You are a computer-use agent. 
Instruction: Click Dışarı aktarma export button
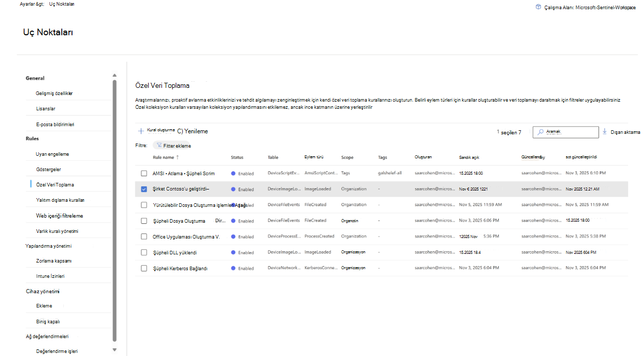pos(621,132)
